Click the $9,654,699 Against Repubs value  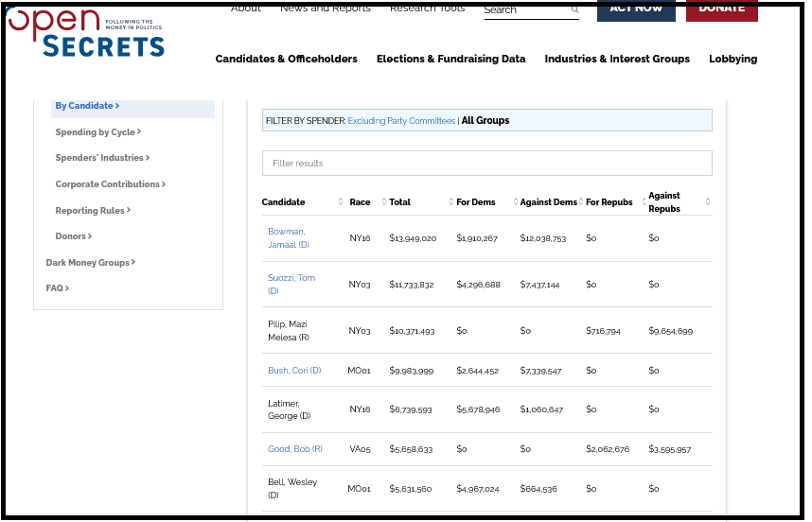pos(671,331)
